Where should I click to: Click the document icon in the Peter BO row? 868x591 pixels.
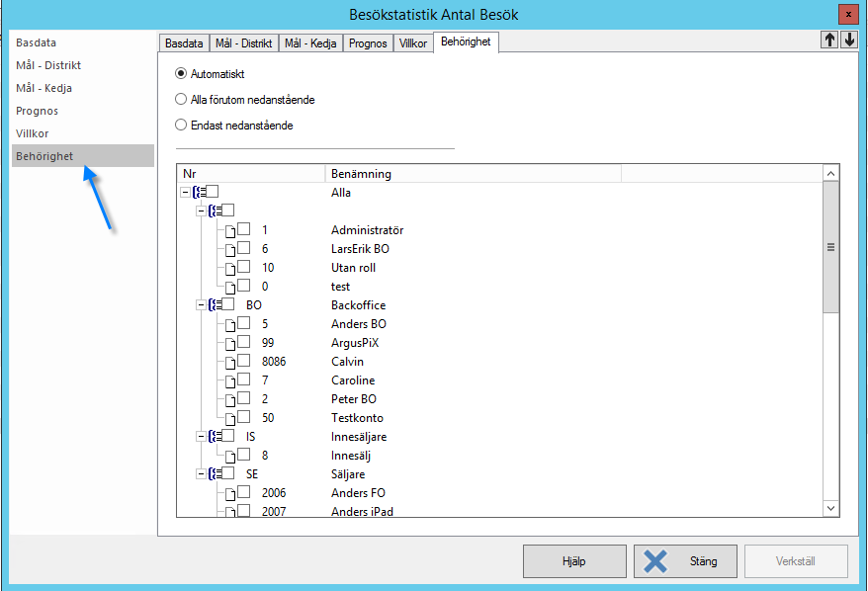(230, 400)
